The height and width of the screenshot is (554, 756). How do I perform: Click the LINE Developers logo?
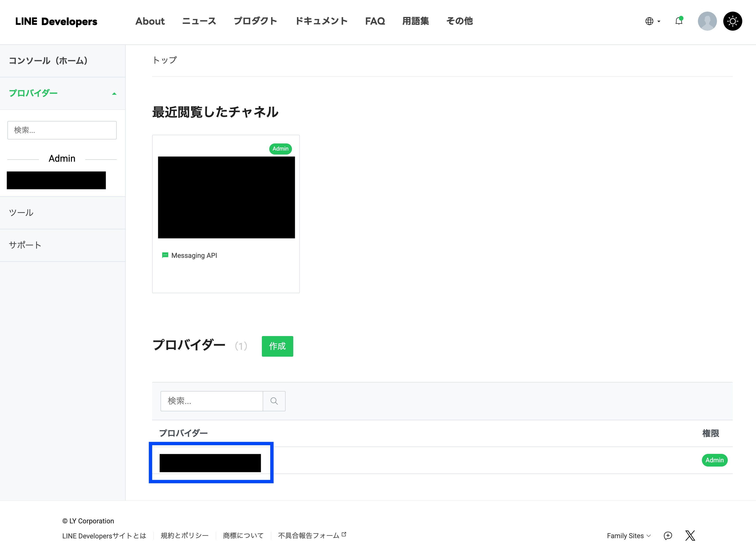tap(56, 21)
